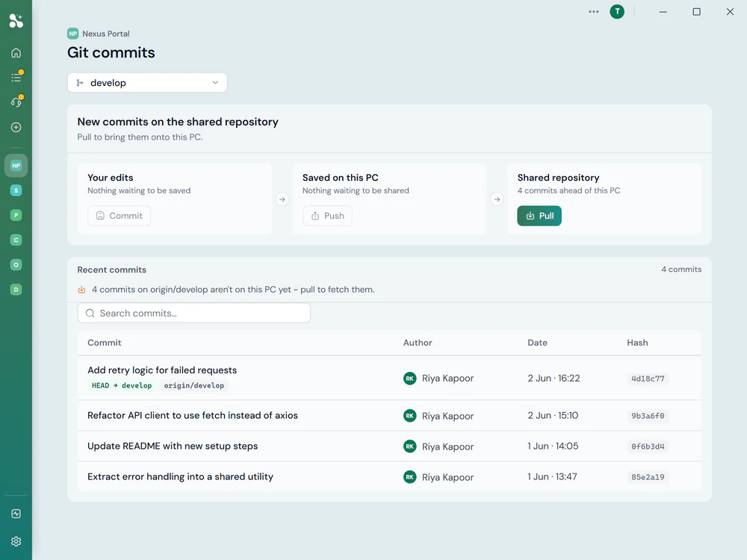Switch to the S workspace in sidebar

pyautogui.click(x=16, y=190)
